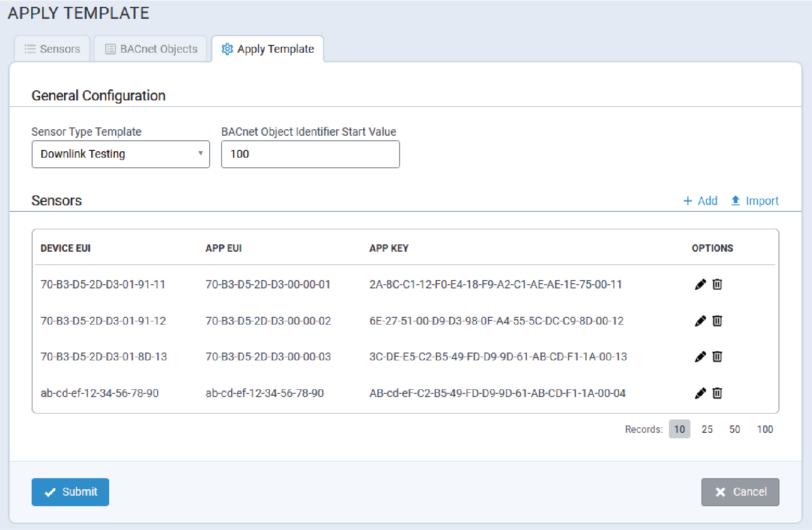Open the BACnet Objects tab
Viewport: 812px width, 530px height.
(x=151, y=49)
